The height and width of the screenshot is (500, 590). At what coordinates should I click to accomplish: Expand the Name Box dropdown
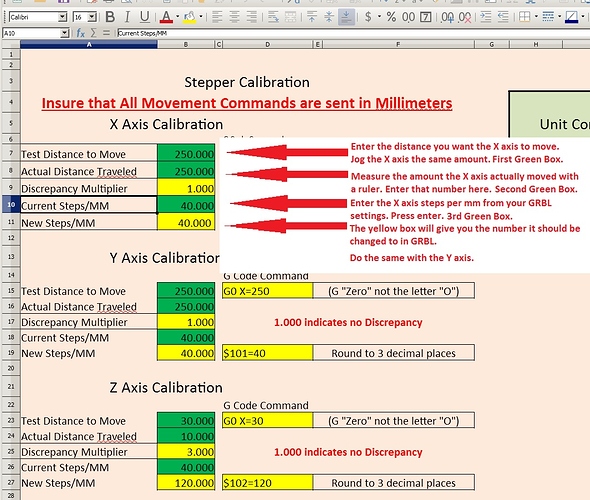click(x=65, y=33)
